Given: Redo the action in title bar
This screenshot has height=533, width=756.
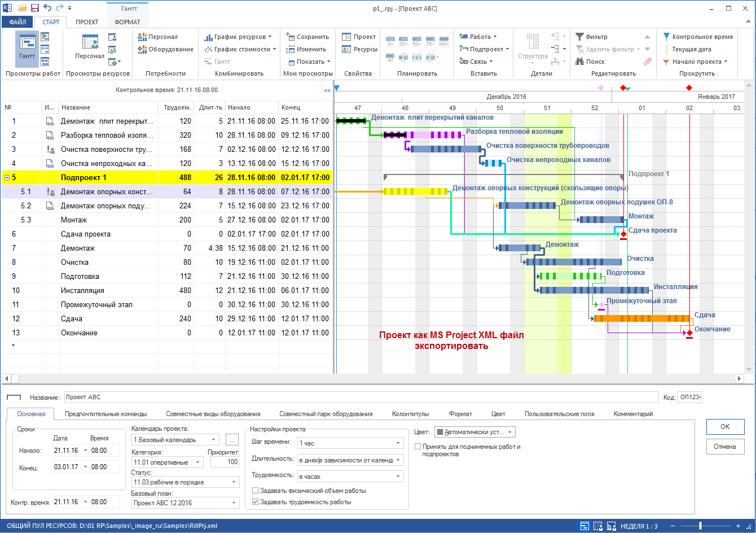Looking at the screenshot, I should pos(59,8).
